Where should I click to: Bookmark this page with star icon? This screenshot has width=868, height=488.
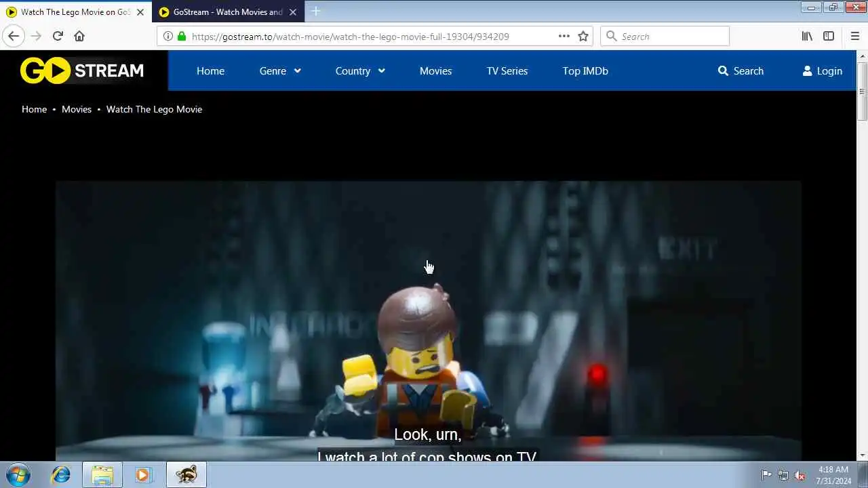(583, 36)
